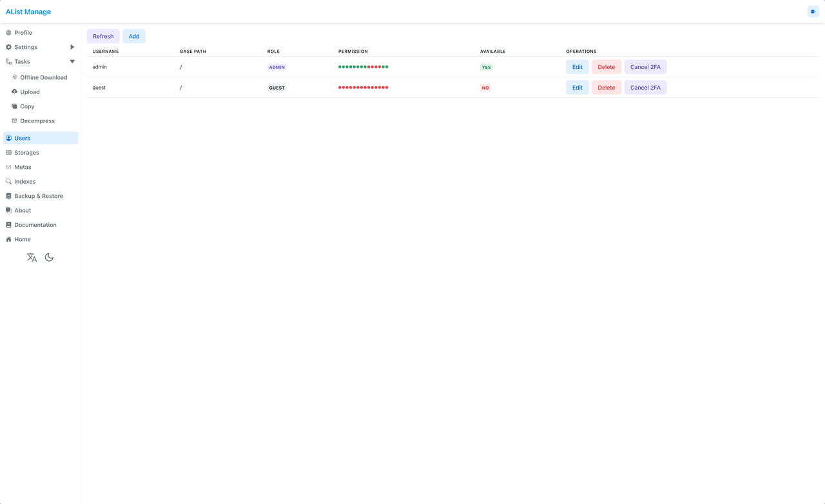This screenshot has height=504, width=825.
Task: Click the Storages icon
Action: click(x=8, y=152)
